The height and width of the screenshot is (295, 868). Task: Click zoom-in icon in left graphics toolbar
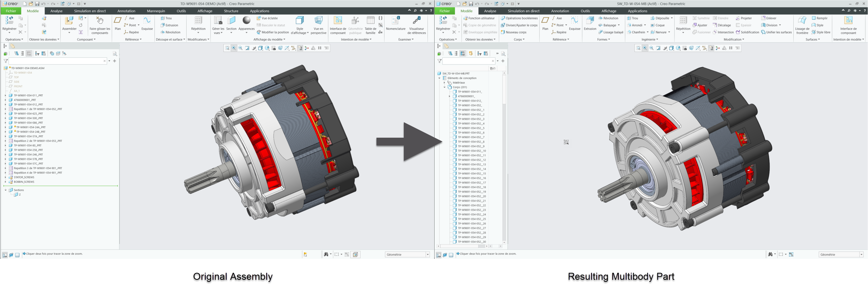[x=234, y=48]
